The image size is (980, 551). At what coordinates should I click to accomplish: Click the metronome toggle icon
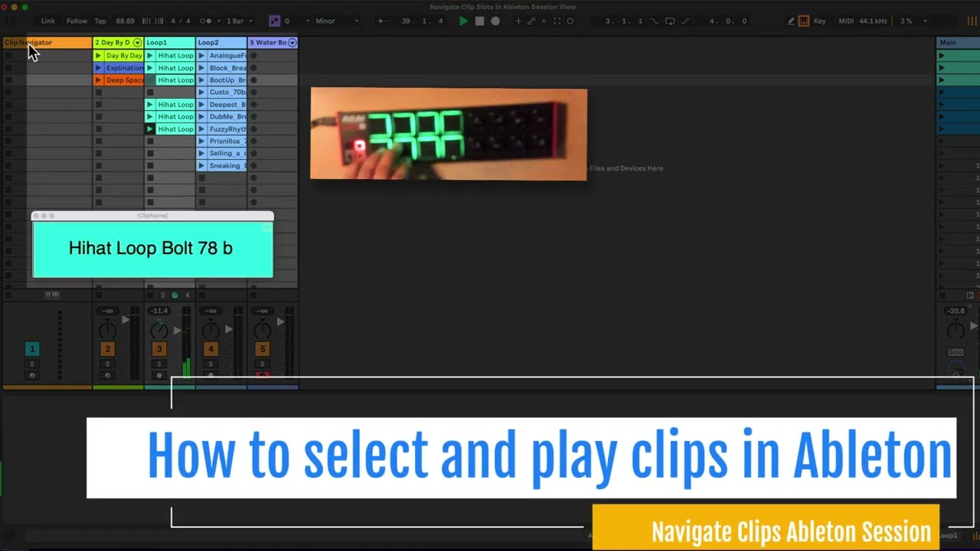tap(205, 21)
